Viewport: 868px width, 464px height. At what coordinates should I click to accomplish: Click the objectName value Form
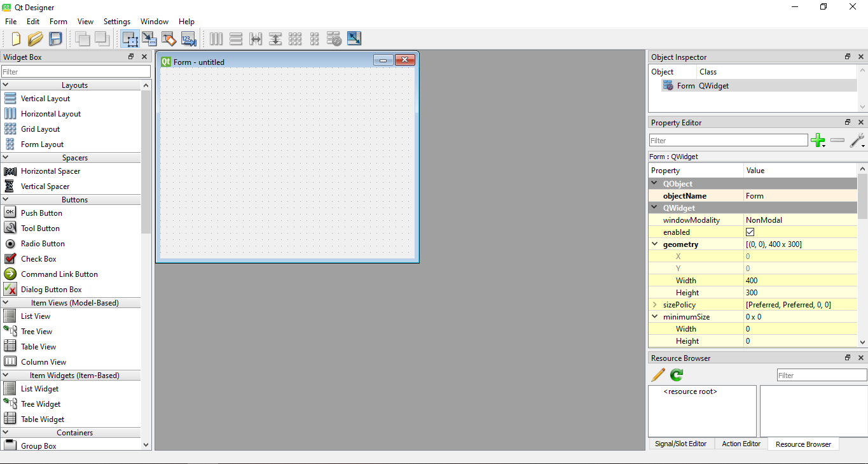tap(801, 196)
